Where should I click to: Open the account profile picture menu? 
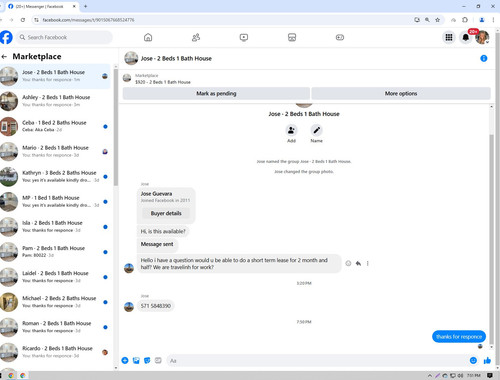tap(482, 37)
